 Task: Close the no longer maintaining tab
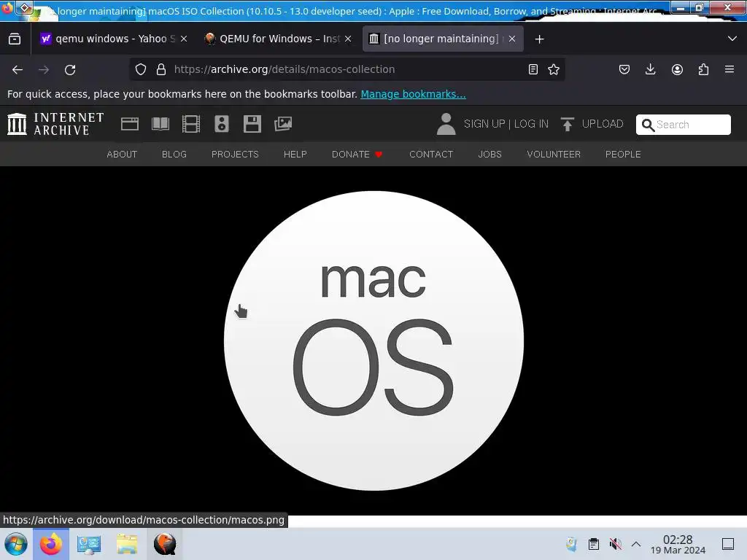click(x=512, y=39)
